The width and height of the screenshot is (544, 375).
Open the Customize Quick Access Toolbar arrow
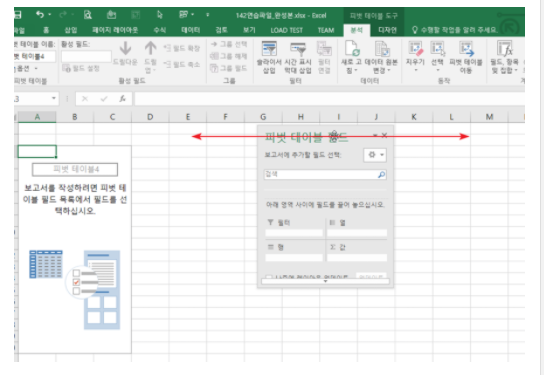(x=207, y=15)
